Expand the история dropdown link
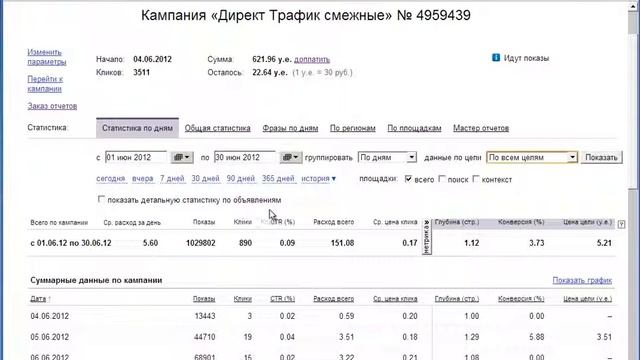640x360 pixels. [x=318, y=178]
